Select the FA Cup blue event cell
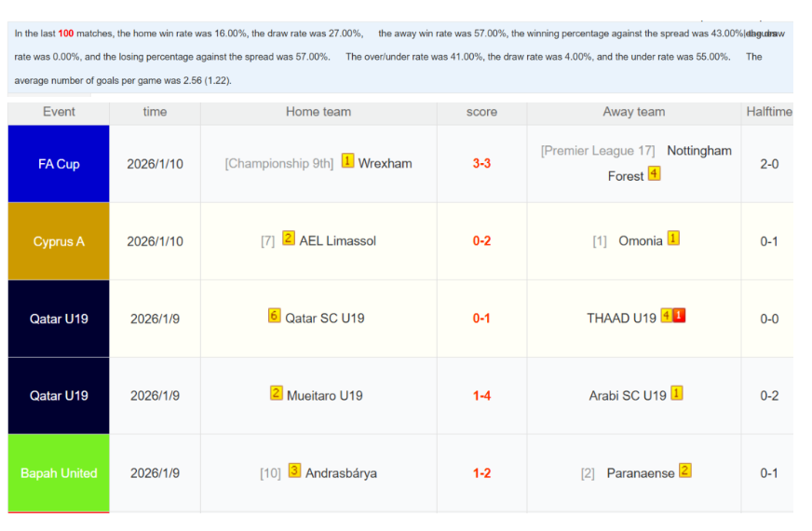 coord(59,164)
